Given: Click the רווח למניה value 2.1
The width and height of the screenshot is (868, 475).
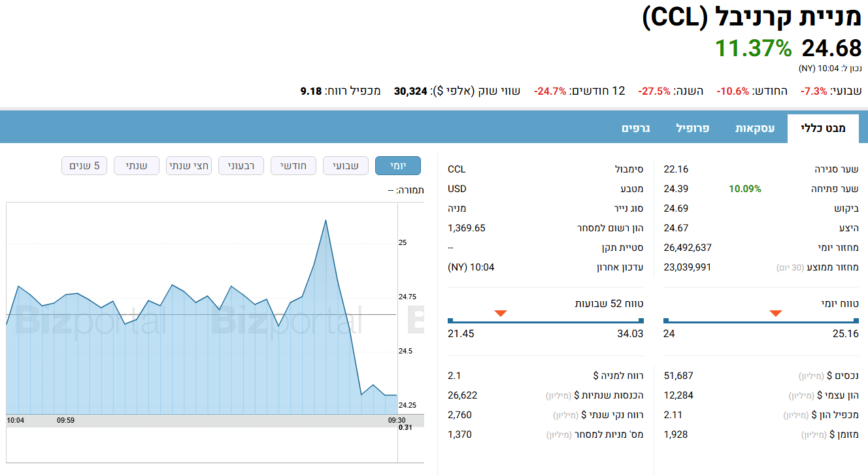Looking at the screenshot, I should click(455, 376).
